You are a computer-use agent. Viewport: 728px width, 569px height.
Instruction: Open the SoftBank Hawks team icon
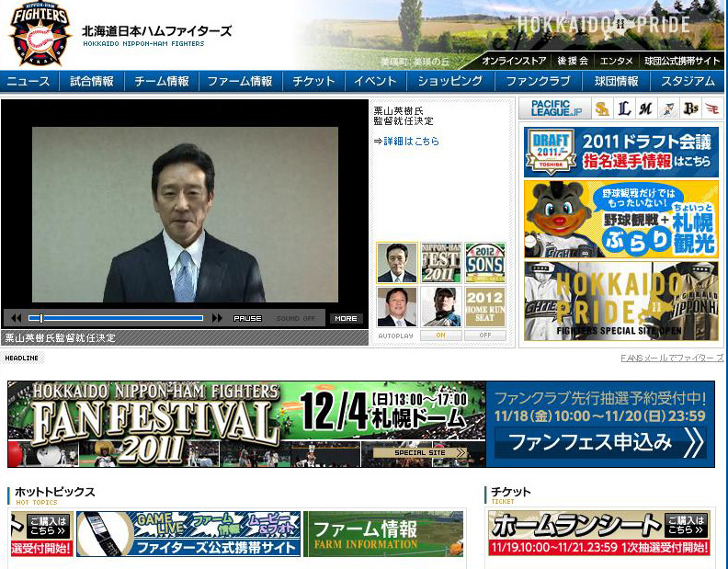[602, 109]
